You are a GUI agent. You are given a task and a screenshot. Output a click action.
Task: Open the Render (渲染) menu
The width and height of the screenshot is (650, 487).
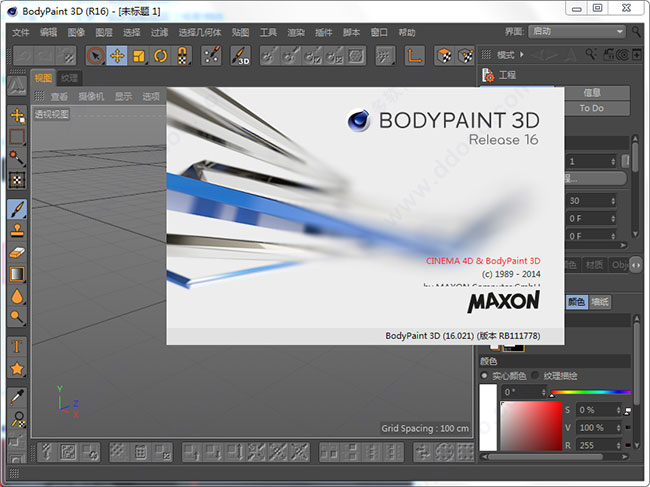pyautogui.click(x=296, y=32)
